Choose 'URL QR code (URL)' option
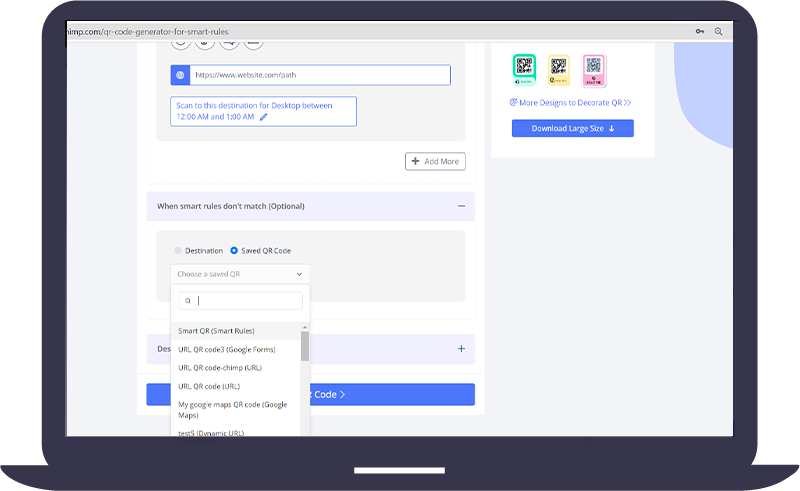 (236, 386)
